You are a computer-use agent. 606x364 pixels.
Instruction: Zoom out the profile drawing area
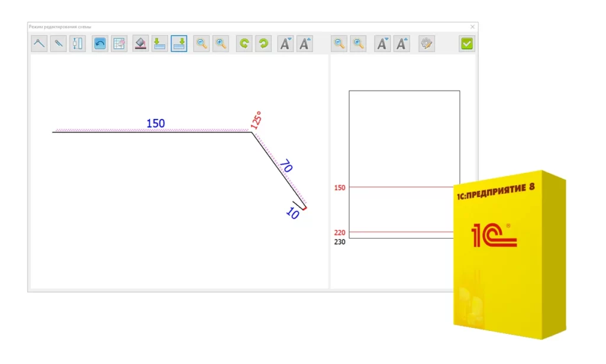[x=201, y=43]
